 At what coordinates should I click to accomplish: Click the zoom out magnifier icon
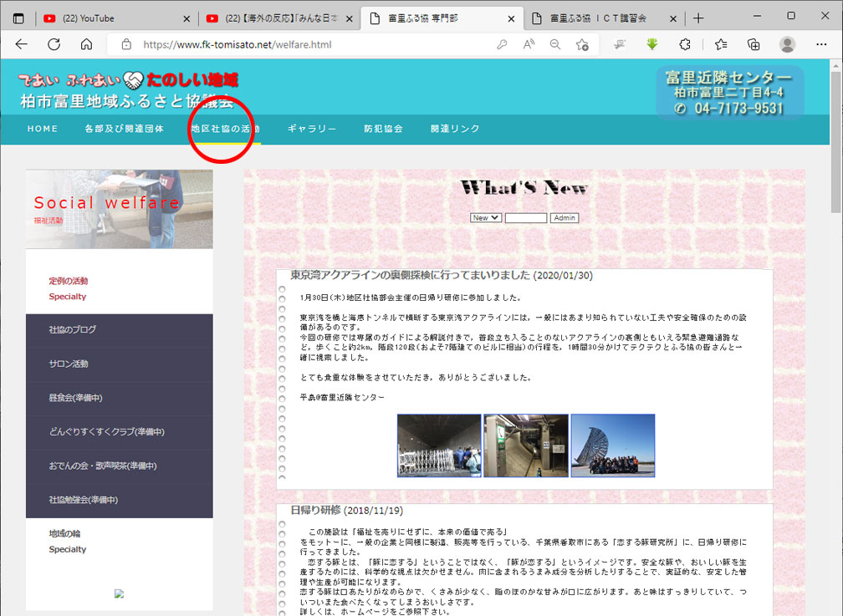click(555, 44)
